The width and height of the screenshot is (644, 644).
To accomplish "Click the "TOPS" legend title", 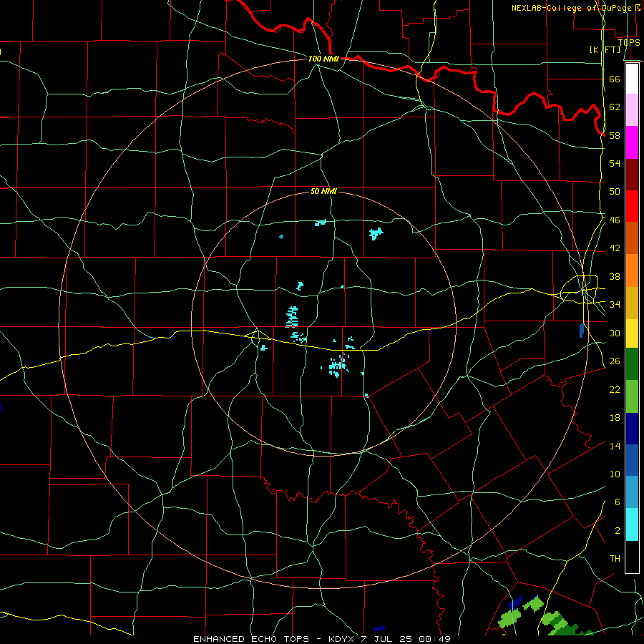I will (x=629, y=42).
